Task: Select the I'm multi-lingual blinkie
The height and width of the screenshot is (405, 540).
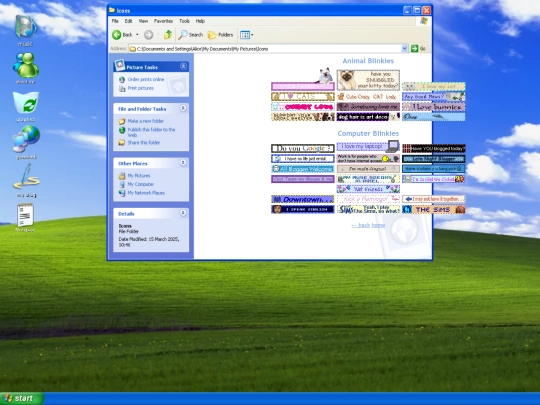Action: coord(368,169)
